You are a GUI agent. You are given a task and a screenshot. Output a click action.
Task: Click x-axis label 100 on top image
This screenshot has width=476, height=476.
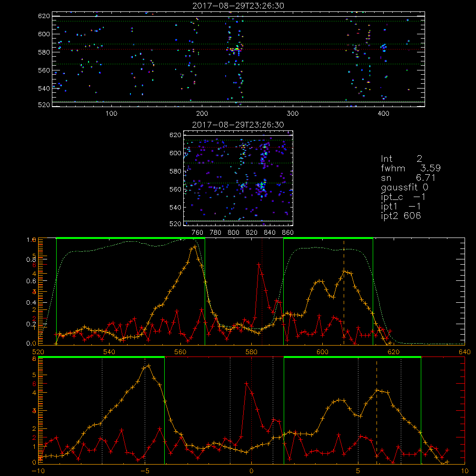tap(111, 114)
